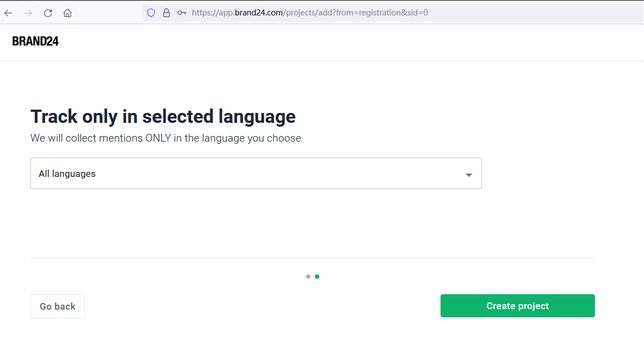Show site security via the padlock icon

(167, 13)
